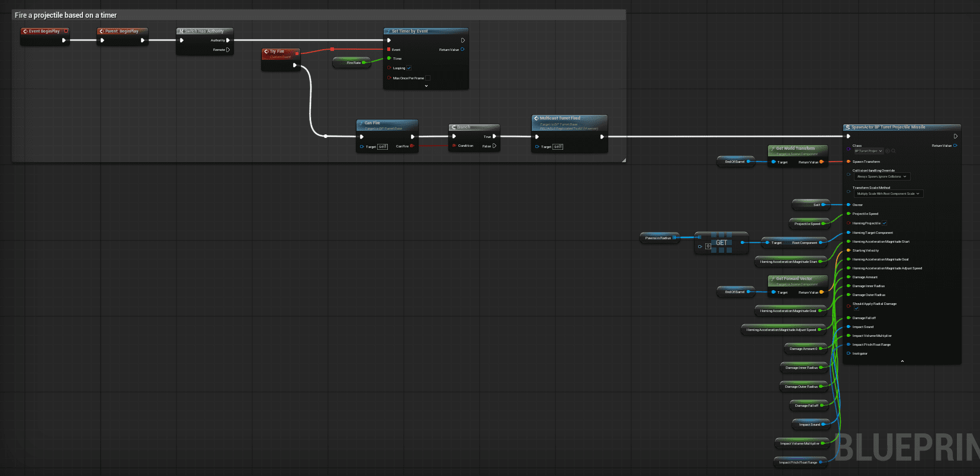Click SpawnActor Return Value output pin
The height and width of the screenshot is (476, 980).
point(955,145)
